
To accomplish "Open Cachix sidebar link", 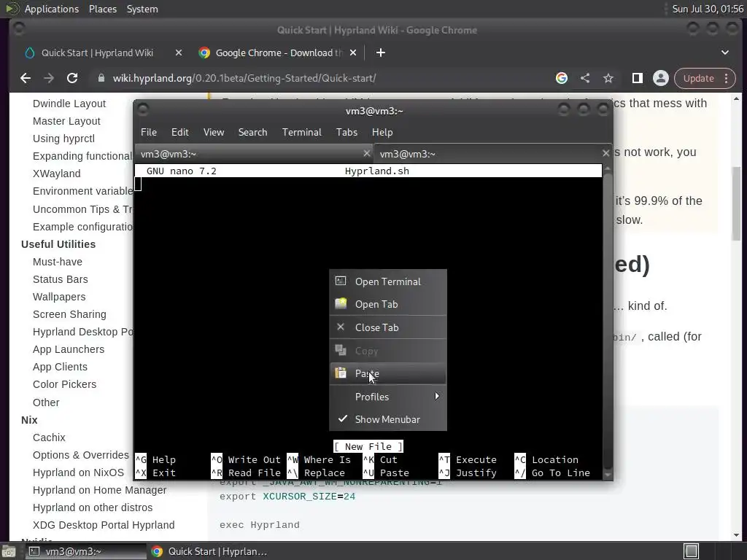I will tap(49, 437).
